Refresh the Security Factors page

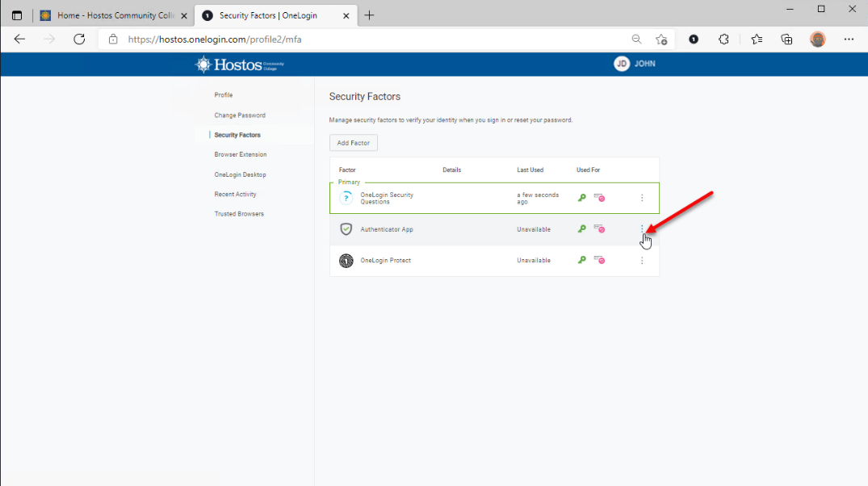click(79, 40)
